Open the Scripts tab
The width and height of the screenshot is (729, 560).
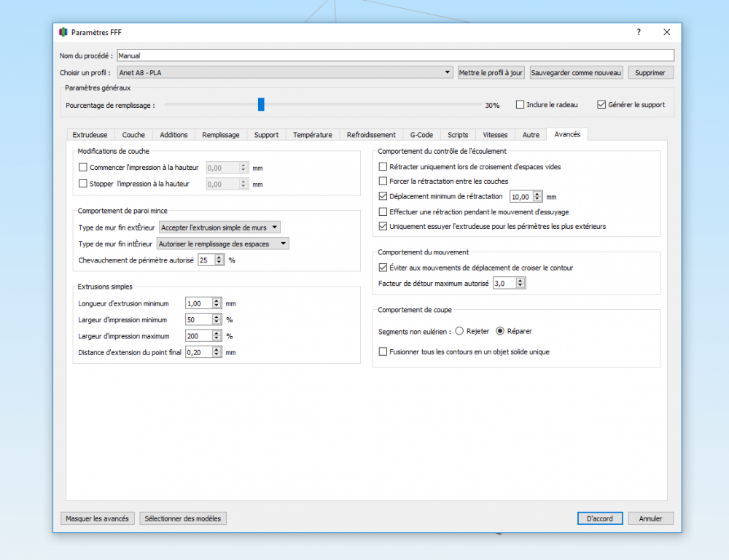coord(458,135)
